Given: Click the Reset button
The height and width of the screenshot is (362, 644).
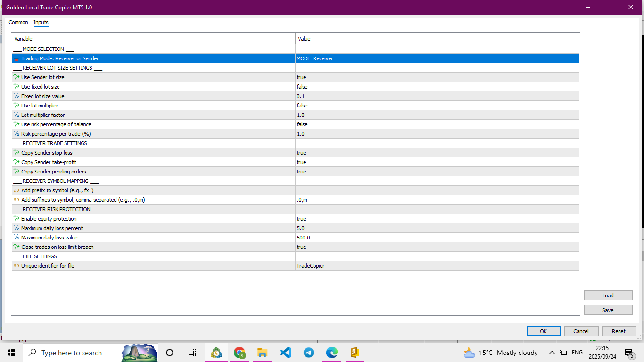Looking at the screenshot, I should pyautogui.click(x=619, y=331).
